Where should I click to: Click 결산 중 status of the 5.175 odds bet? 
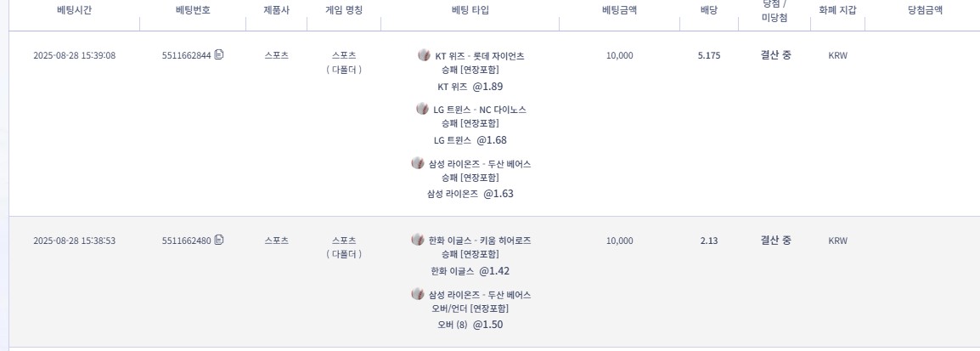pos(775,55)
